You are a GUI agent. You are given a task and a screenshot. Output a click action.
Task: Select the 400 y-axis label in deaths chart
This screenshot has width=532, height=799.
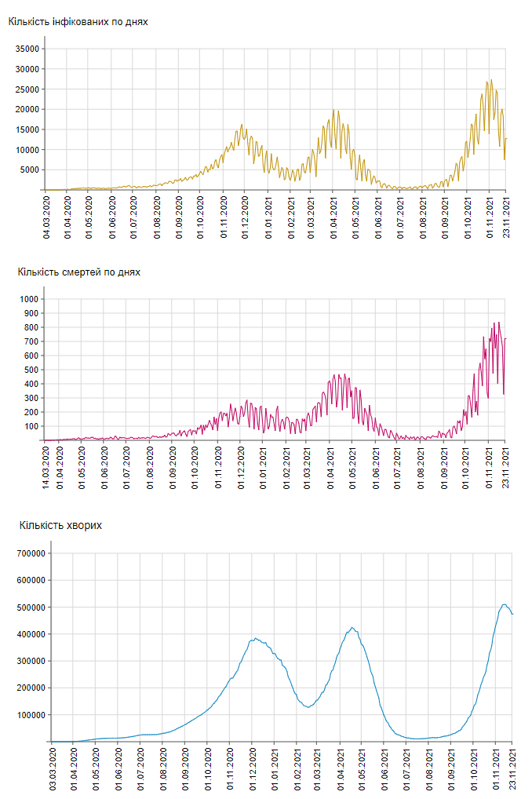(31, 384)
